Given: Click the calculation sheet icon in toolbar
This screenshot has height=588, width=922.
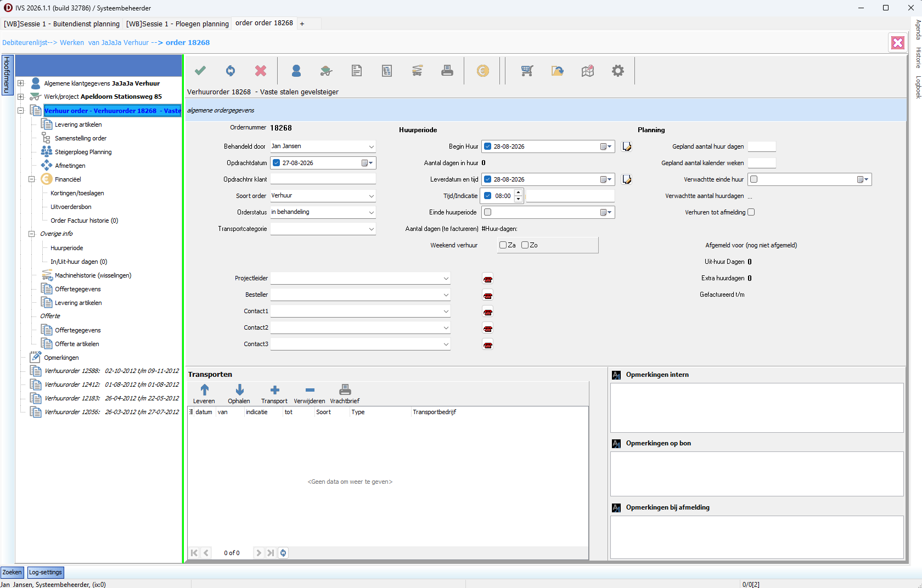Looking at the screenshot, I should [387, 71].
